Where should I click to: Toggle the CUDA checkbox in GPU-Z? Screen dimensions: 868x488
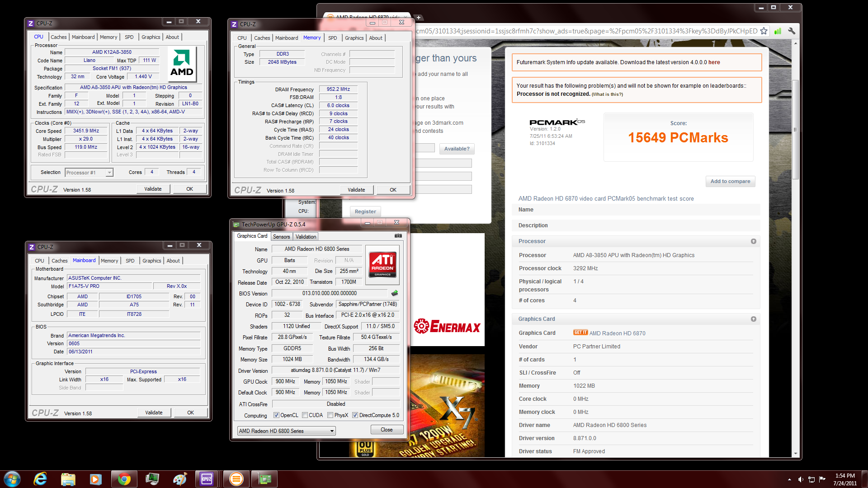[305, 415]
